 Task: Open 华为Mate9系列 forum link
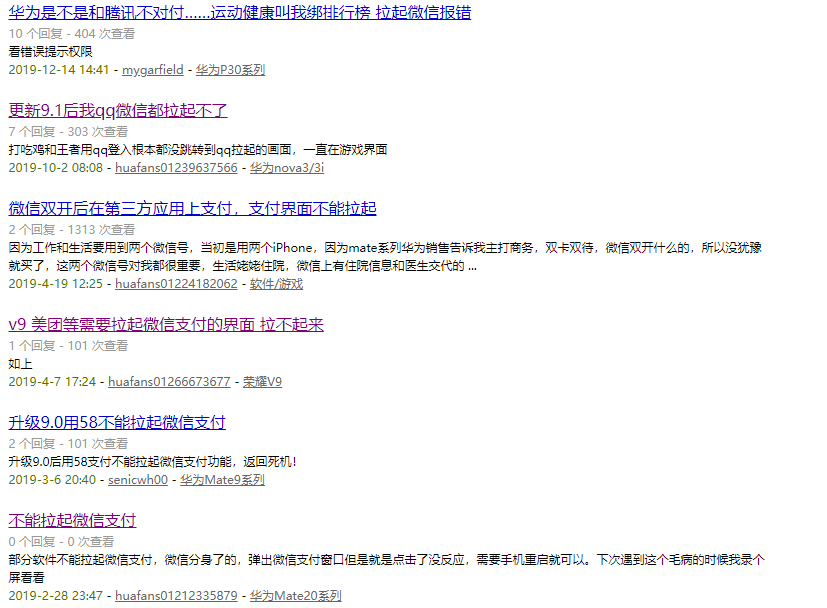point(222,480)
